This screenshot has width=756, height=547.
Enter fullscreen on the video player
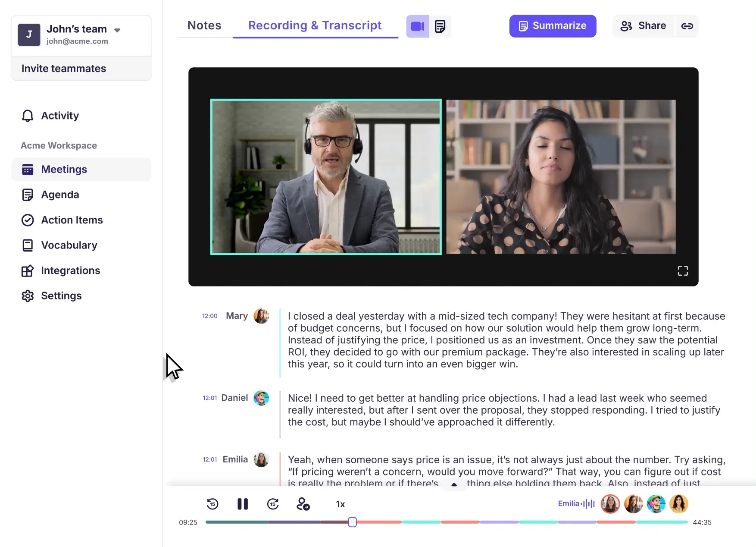tap(682, 271)
